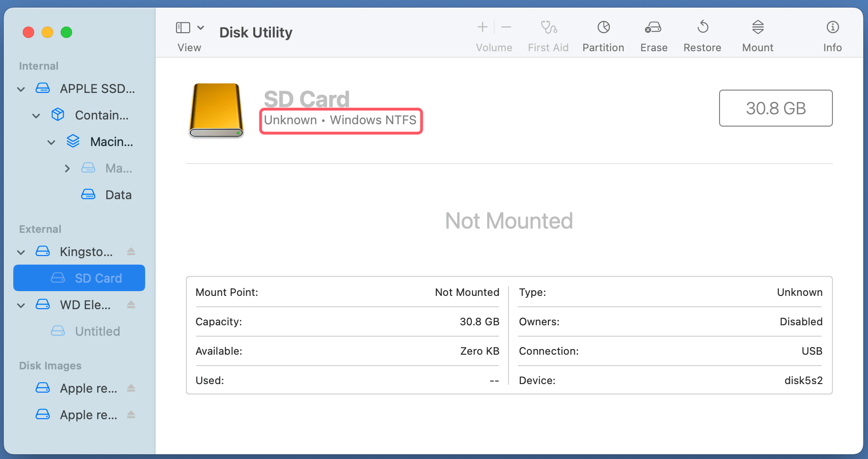The image size is (868, 459).
Task: Open the Partition tool
Action: [x=603, y=33]
